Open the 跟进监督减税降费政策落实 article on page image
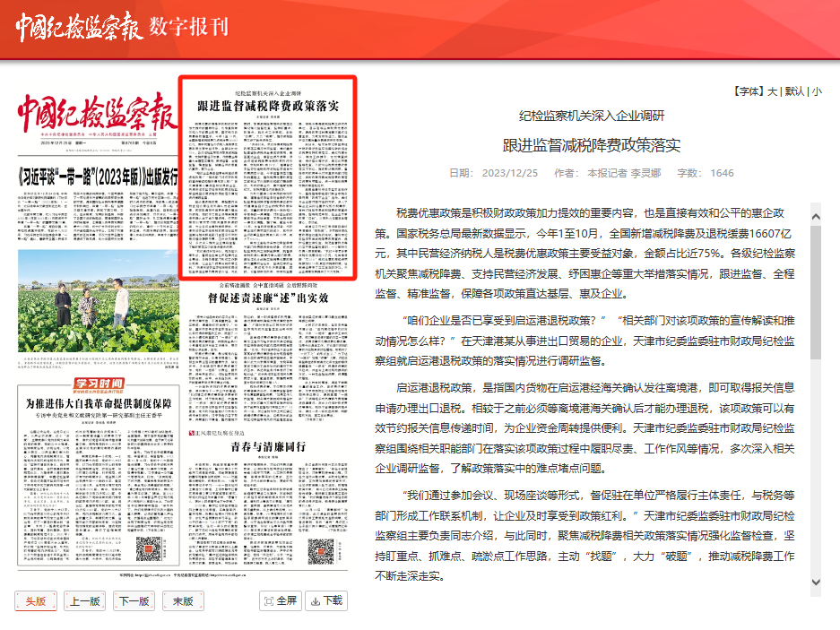The width and height of the screenshot is (840, 630). click(x=268, y=177)
